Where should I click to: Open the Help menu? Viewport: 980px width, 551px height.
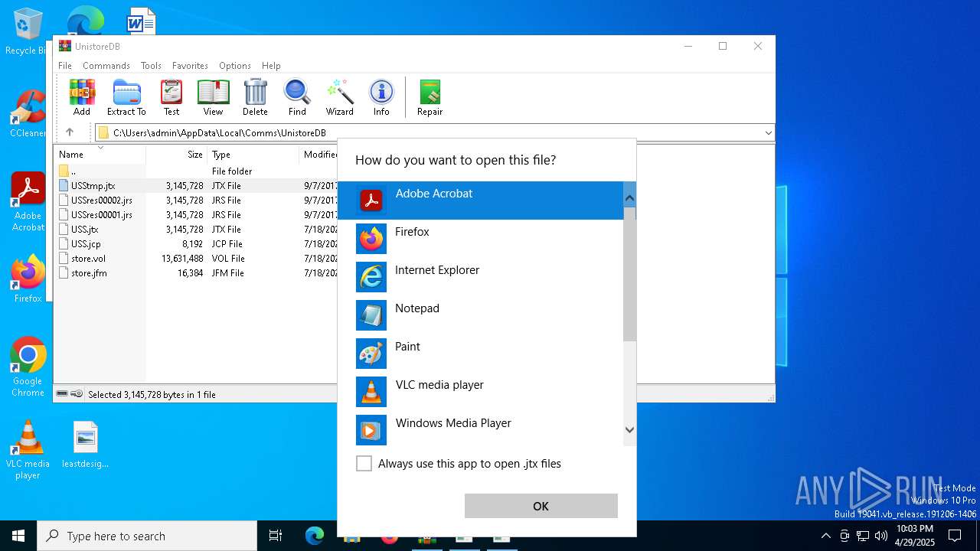(x=271, y=66)
